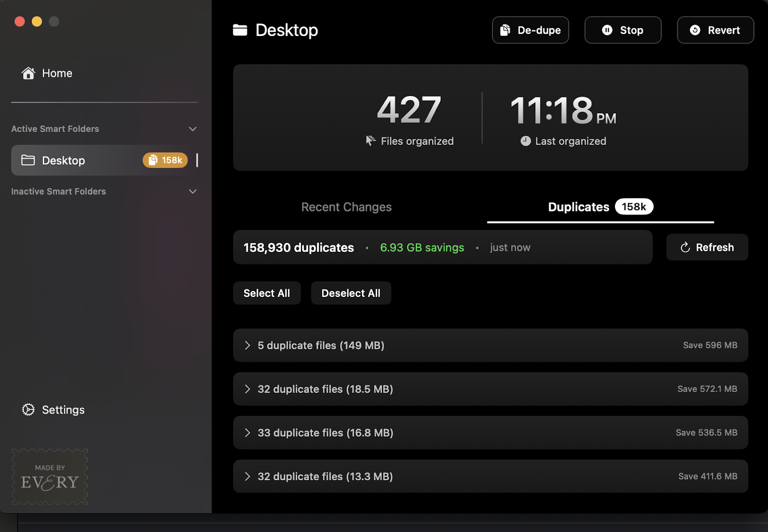
Task: Select All duplicate files
Action: pyautogui.click(x=266, y=293)
